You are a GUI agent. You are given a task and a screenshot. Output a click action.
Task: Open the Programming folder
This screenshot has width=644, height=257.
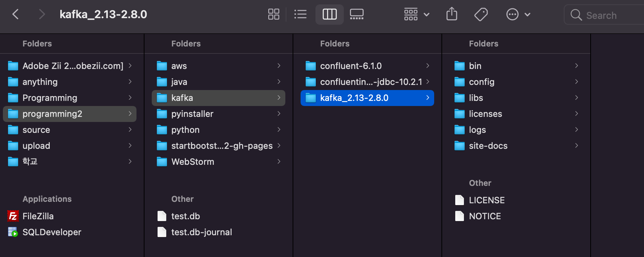coord(70,98)
